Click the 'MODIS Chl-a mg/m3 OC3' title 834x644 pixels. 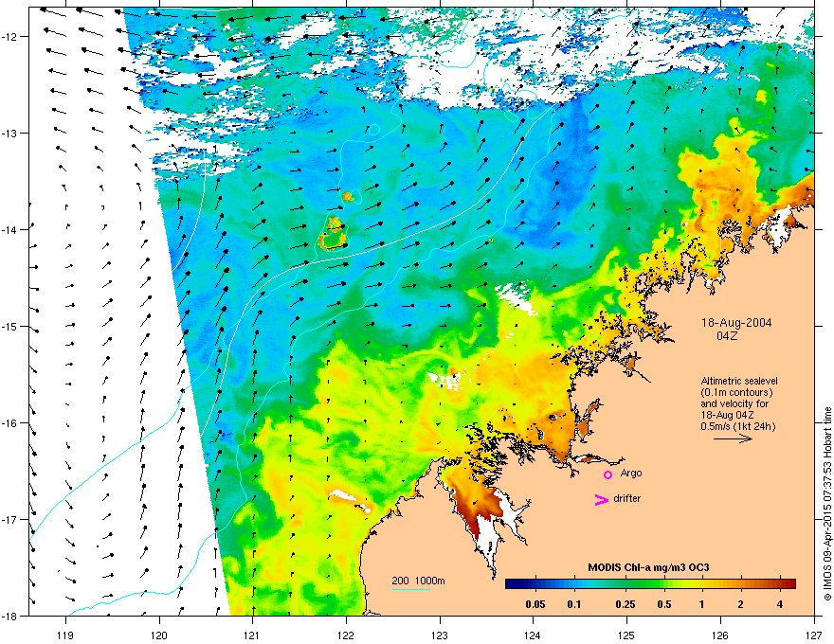tap(648, 567)
